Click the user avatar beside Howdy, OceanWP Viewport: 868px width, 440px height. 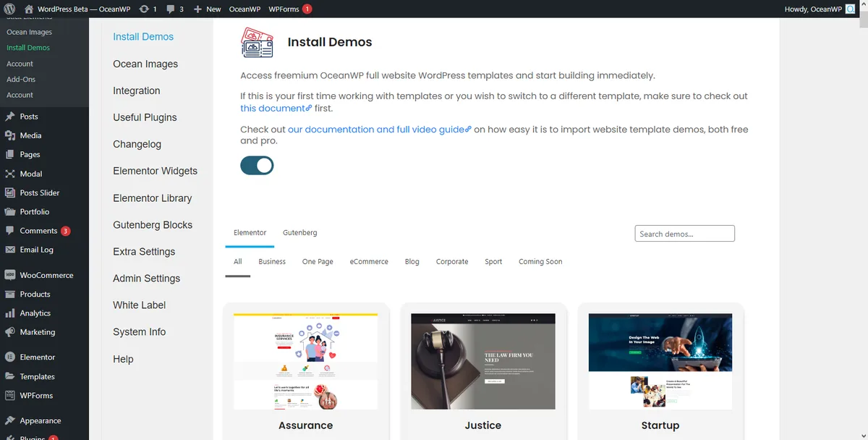click(850, 9)
